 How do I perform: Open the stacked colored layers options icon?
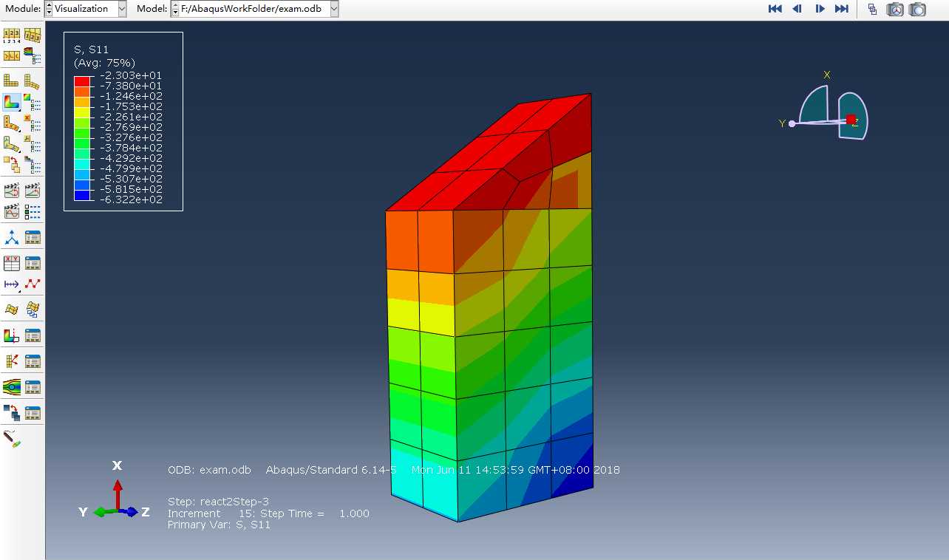33,55
